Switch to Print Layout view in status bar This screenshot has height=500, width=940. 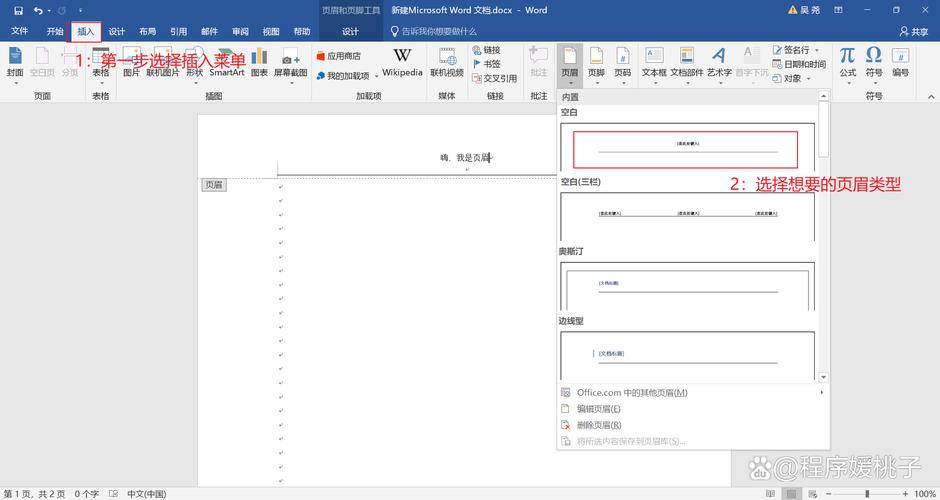pos(791,494)
